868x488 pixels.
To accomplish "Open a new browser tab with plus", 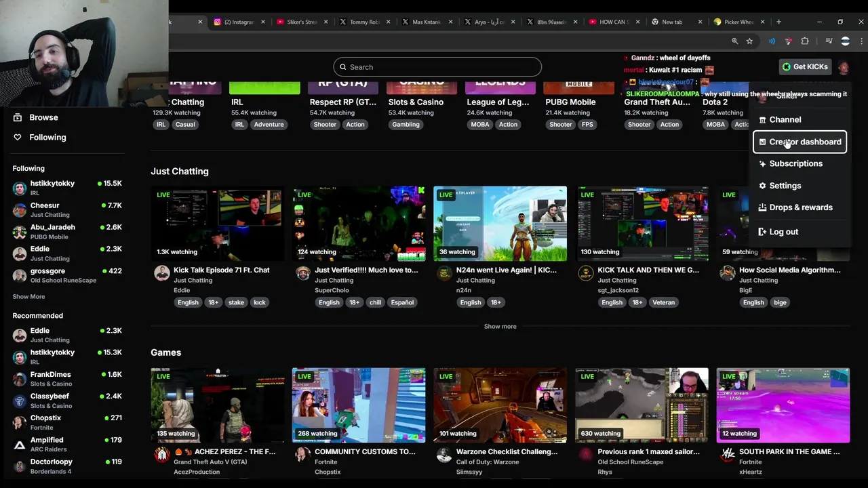I will (778, 22).
